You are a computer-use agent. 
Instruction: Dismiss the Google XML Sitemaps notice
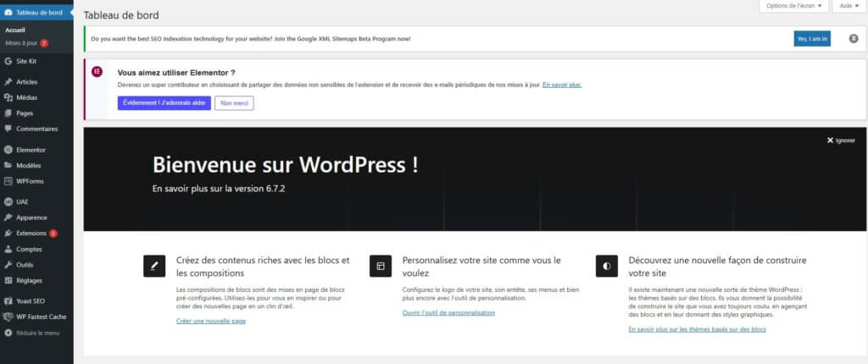pyautogui.click(x=854, y=39)
